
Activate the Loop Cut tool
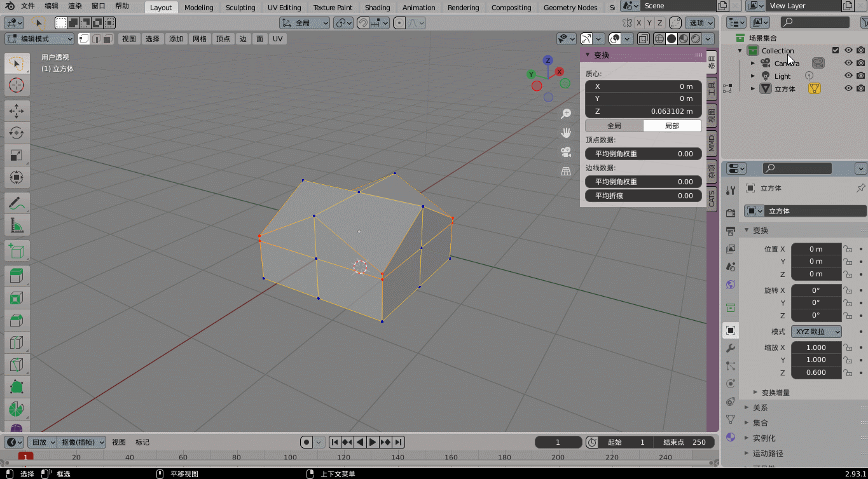17,343
